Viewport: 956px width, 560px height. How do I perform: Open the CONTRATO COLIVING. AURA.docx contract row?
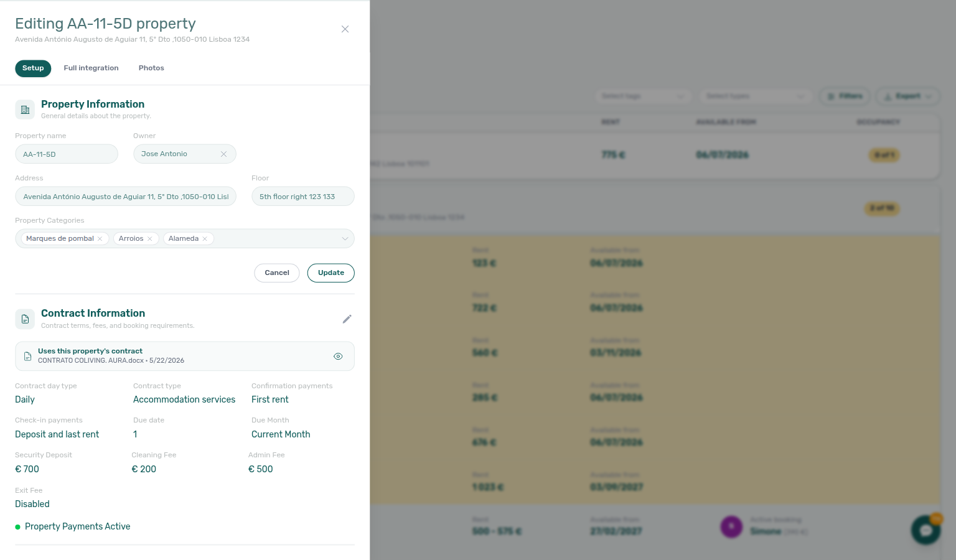[x=185, y=357]
